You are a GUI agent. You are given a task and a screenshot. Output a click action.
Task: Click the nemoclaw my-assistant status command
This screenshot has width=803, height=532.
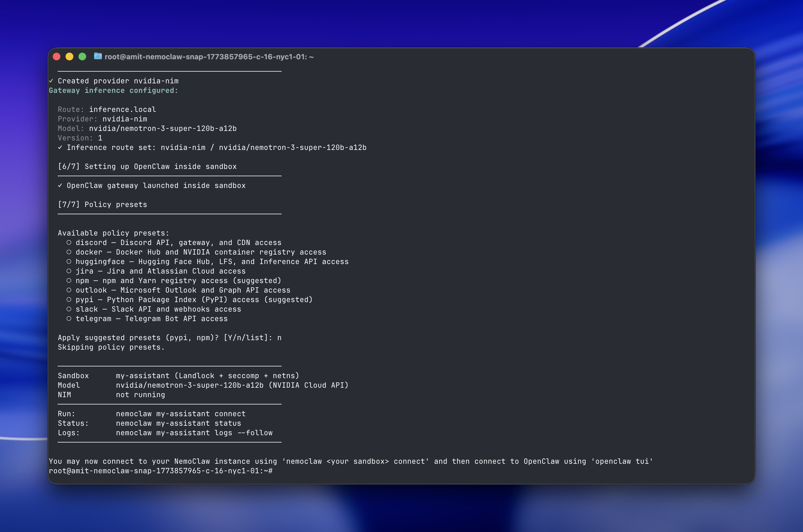[178, 423]
